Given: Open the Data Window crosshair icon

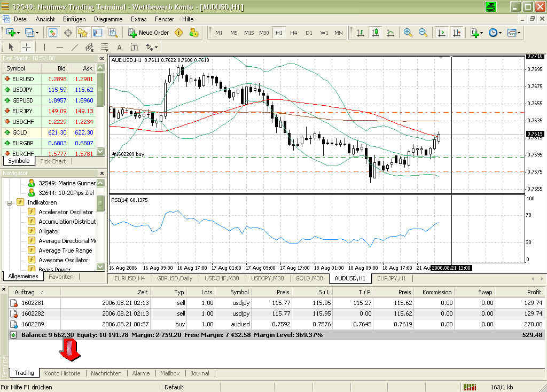Looking at the screenshot, I should 68,33.
